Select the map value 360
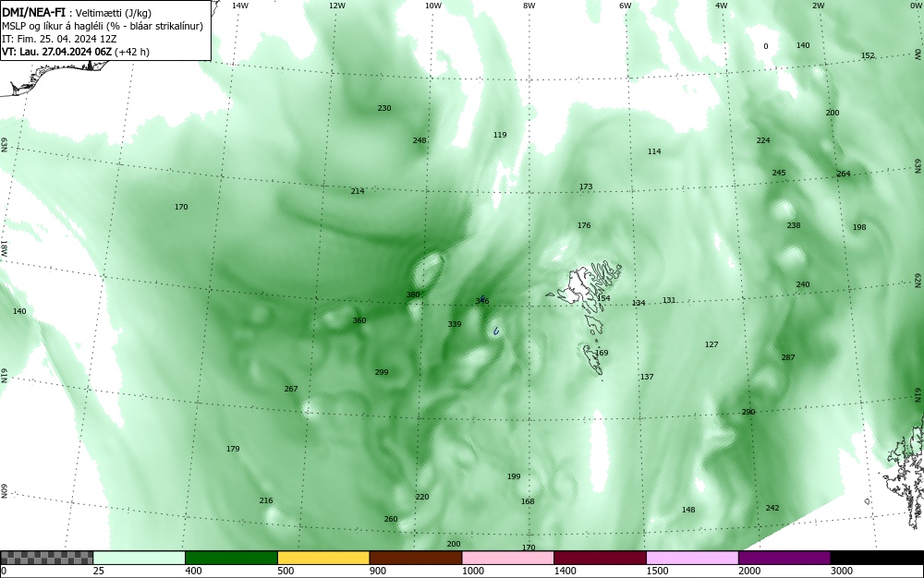 coord(359,320)
